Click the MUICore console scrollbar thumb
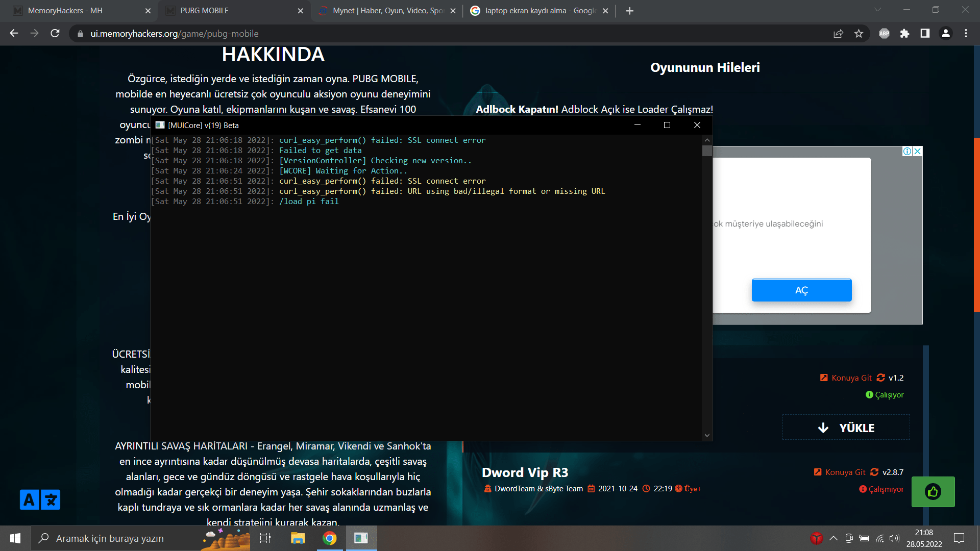The width and height of the screenshot is (980, 551). point(707,151)
